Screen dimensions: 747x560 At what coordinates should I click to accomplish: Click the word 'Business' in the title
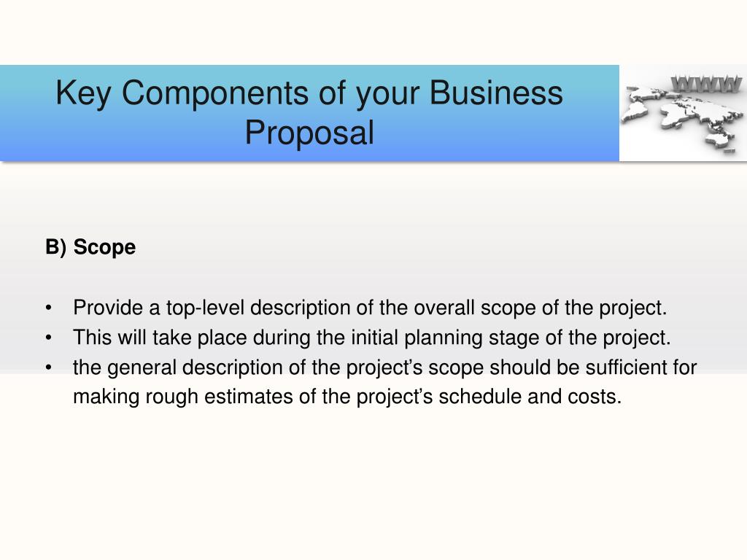(496, 93)
